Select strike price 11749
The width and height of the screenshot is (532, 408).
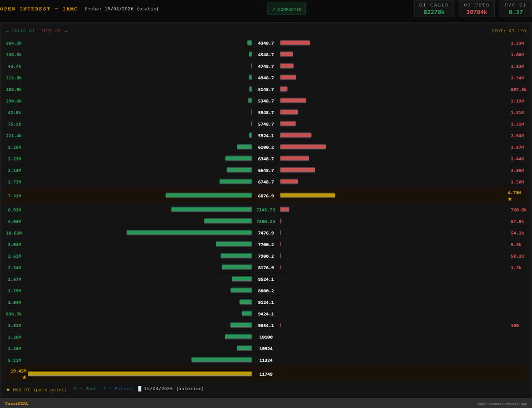(266, 374)
